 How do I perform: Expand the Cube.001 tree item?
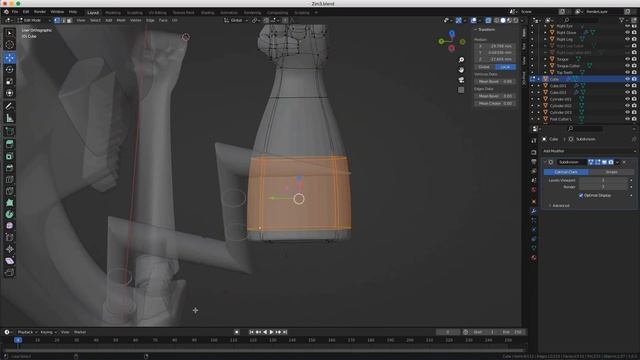(x=538, y=86)
